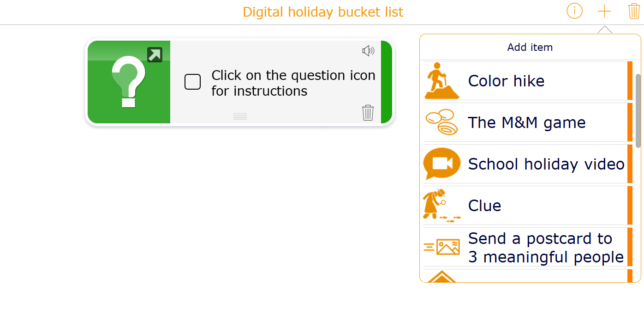This screenshot has width=644, height=322.
Task: Check the instructions item checkbox
Action: click(192, 82)
